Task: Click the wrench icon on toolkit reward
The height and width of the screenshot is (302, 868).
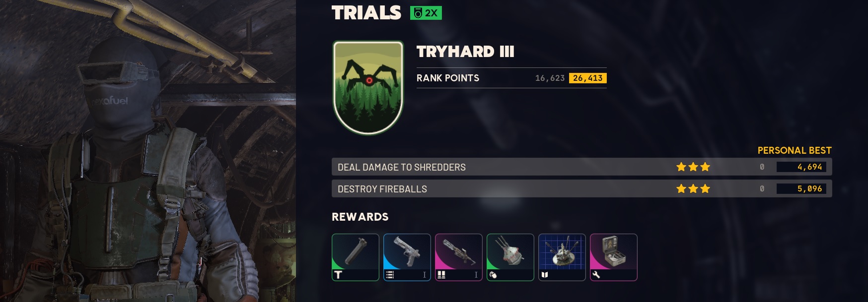Action: [x=596, y=275]
